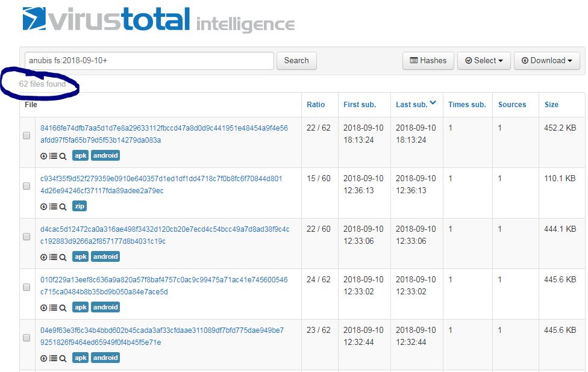This screenshot has height=372, width=588.
Task: Open list icon in d4cac5d1 row
Action: [53, 257]
